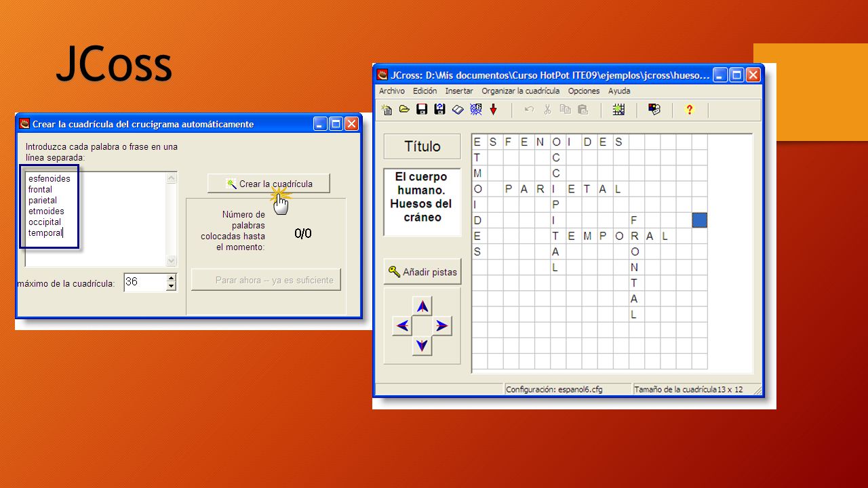
Task: Click the Crear la cuadrícula button
Action: click(269, 184)
